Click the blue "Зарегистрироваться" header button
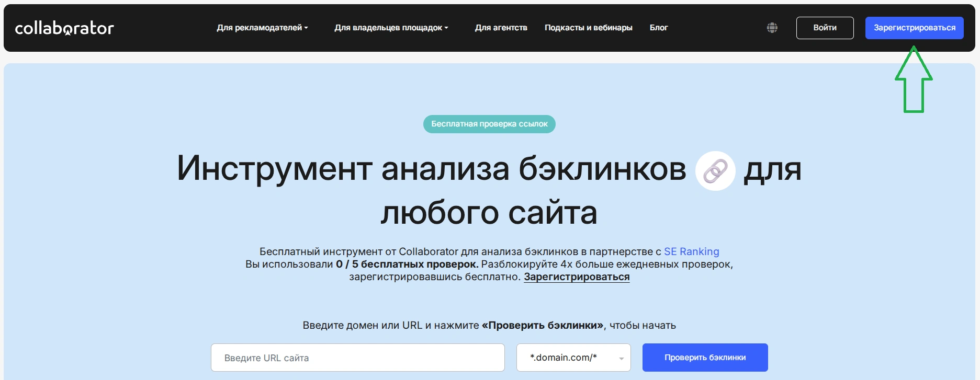The image size is (980, 380). point(915,28)
